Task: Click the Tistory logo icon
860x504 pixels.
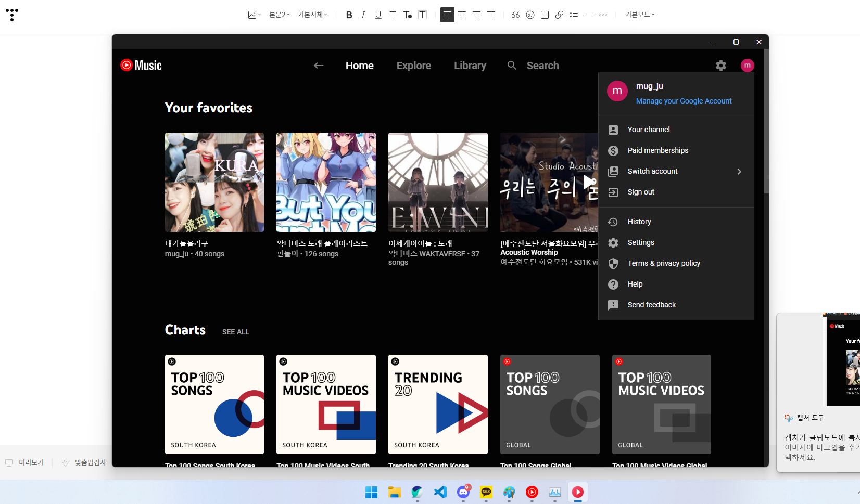Action: click(x=11, y=15)
